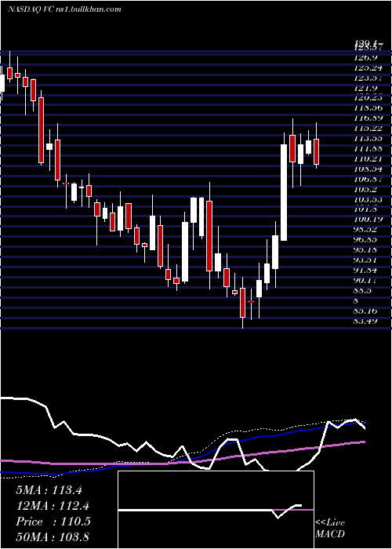Click the 98.52 price axis label

point(366,230)
